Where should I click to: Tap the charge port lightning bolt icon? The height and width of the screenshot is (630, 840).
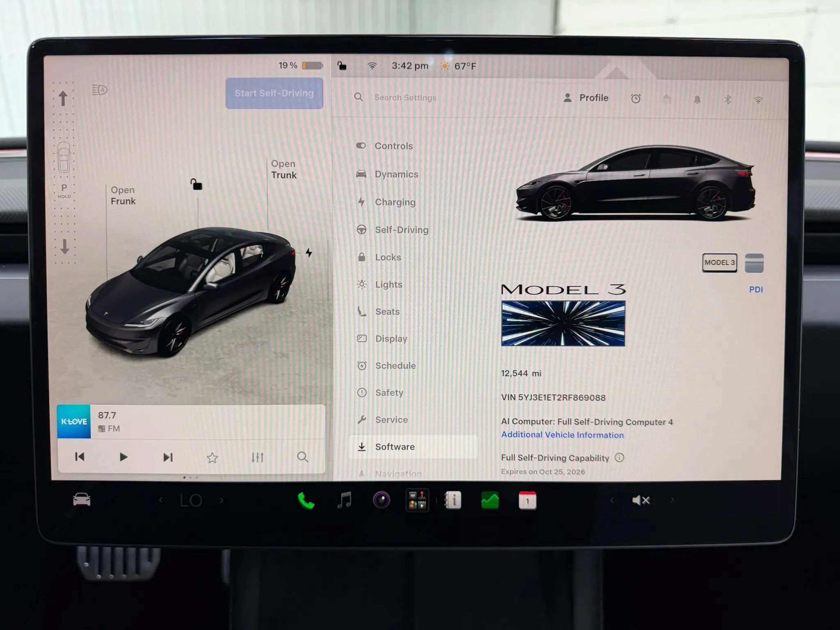(x=309, y=253)
